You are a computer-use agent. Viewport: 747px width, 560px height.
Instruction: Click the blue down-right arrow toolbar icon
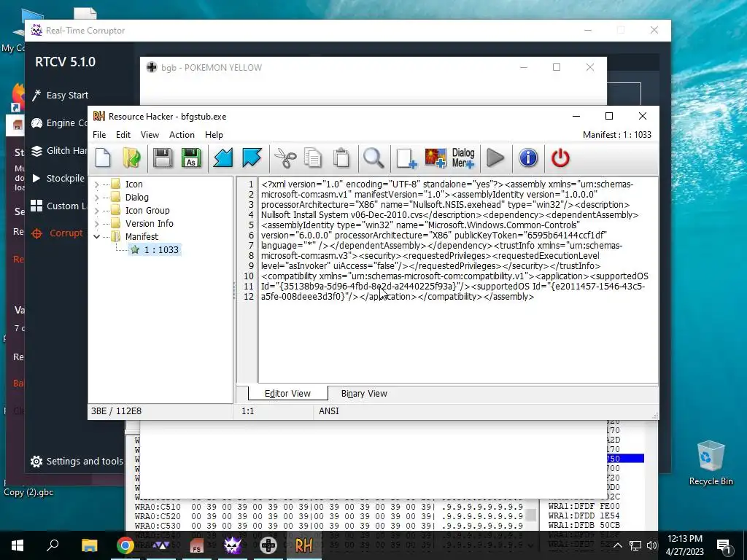coord(252,158)
